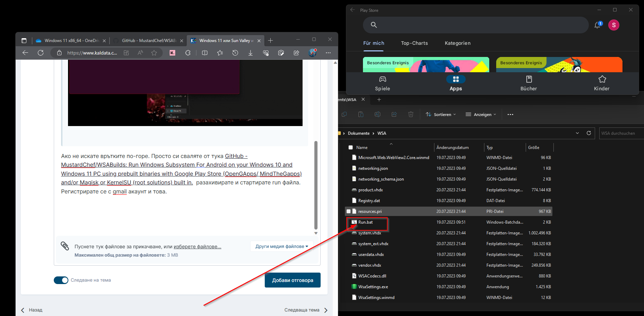Toggle split screen in Edge
Screen dimensions: 644x316
point(205,53)
